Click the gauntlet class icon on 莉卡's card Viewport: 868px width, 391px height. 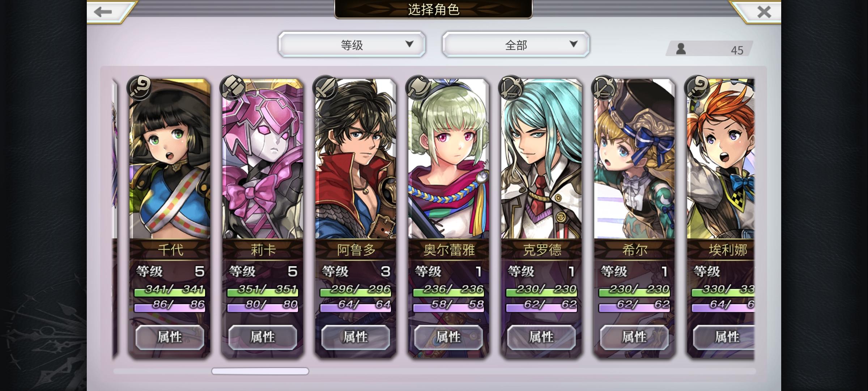[x=232, y=88]
